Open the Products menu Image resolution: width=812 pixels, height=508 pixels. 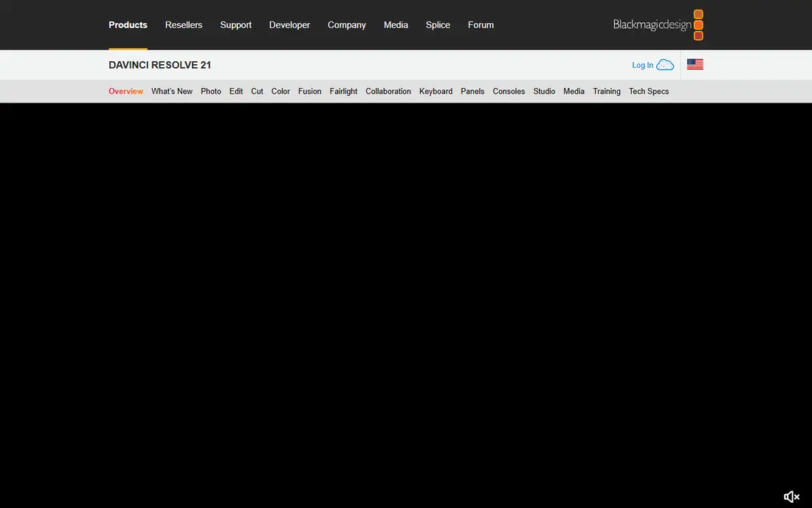click(128, 25)
